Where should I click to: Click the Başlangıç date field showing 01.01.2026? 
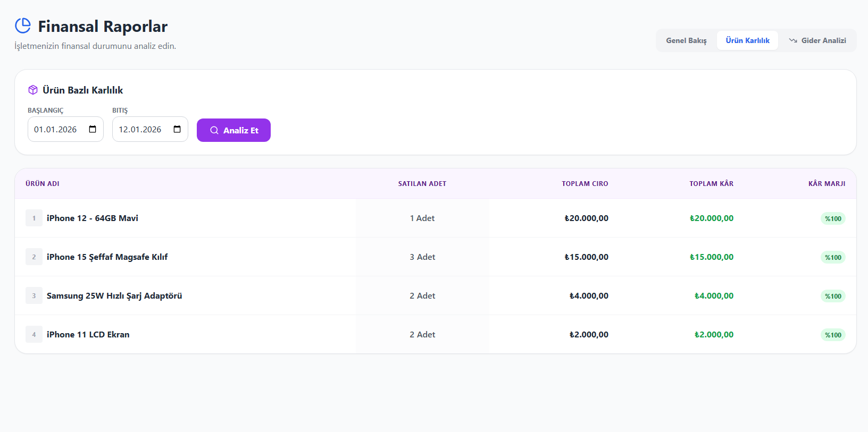coord(56,130)
